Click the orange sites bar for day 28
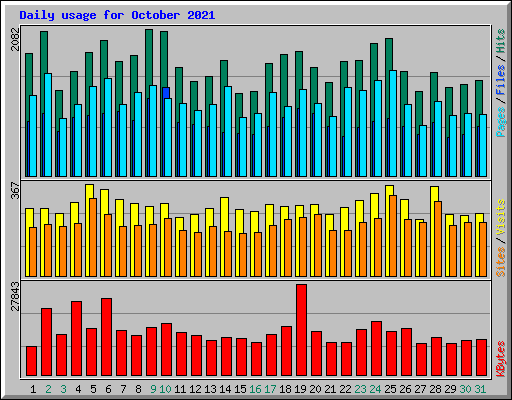This screenshot has width=512, height=400. 438,239
